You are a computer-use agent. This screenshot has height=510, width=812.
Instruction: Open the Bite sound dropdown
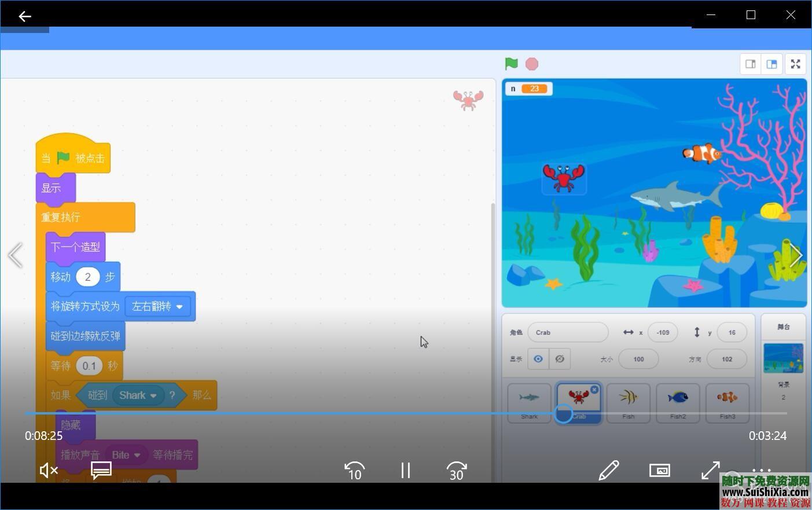click(126, 455)
